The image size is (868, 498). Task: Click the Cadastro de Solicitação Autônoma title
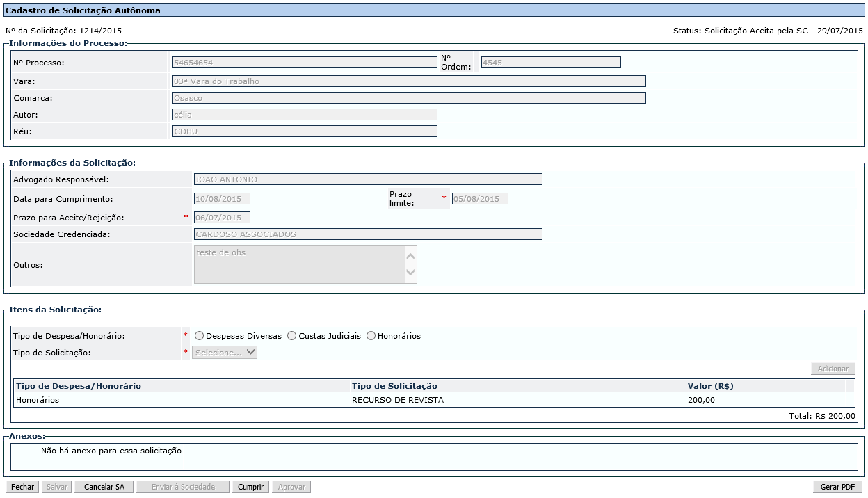(83, 10)
